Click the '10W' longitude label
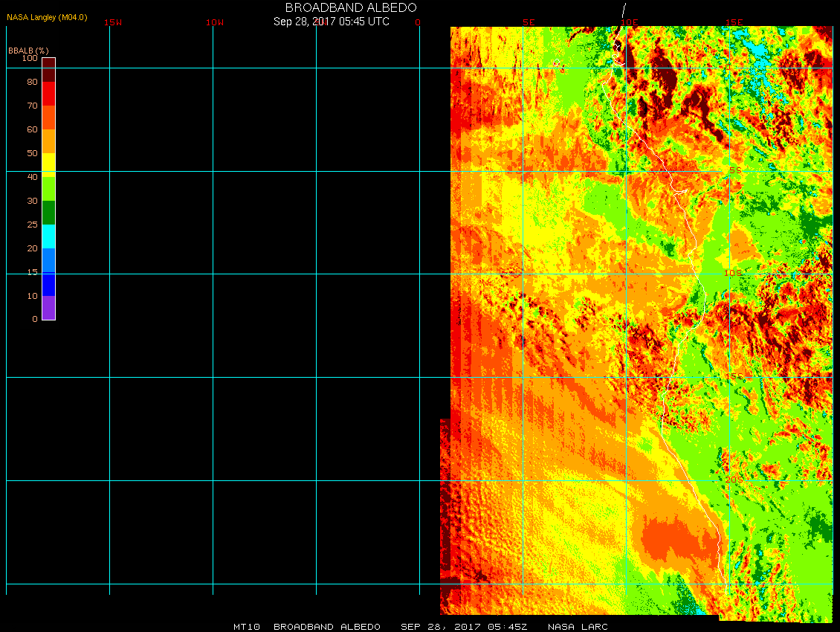The height and width of the screenshot is (632, 840). click(x=215, y=22)
